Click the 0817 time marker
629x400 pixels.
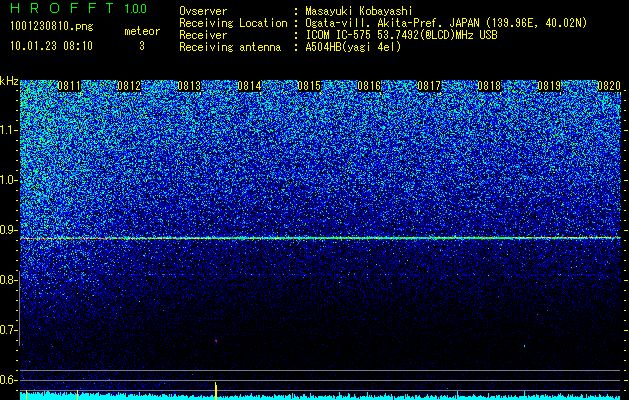pyautogui.click(x=429, y=86)
